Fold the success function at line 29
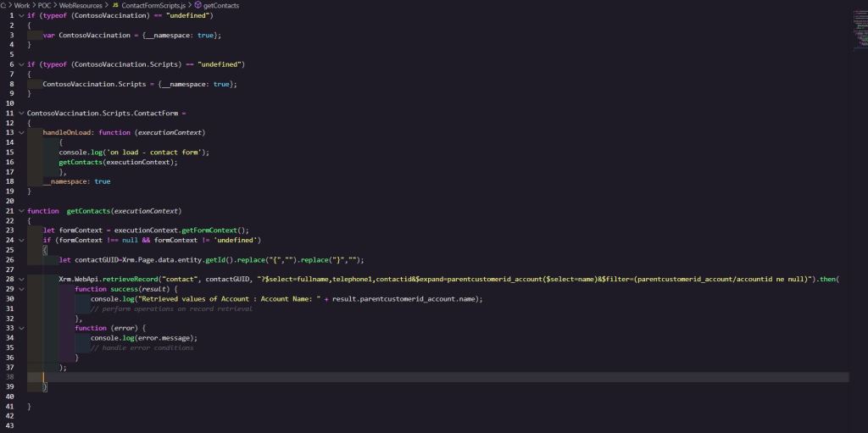Screen dimensions: 868x433 coord(20,289)
